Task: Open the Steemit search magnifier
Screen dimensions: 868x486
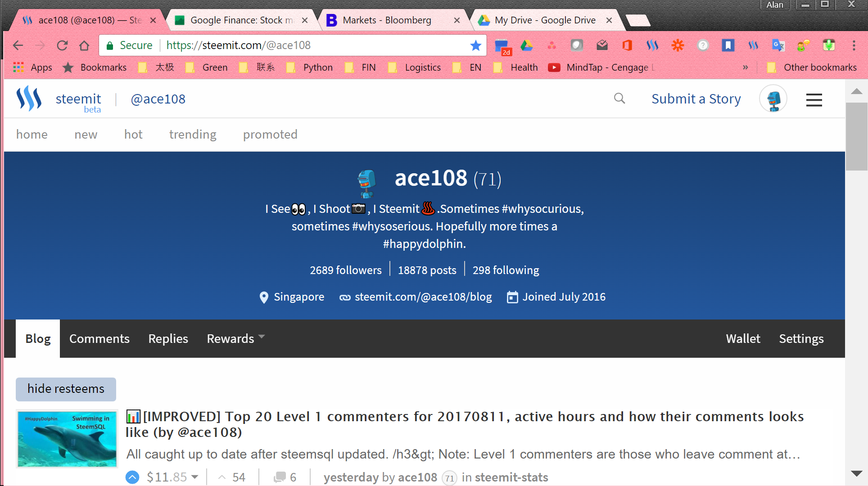Action: point(619,99)
